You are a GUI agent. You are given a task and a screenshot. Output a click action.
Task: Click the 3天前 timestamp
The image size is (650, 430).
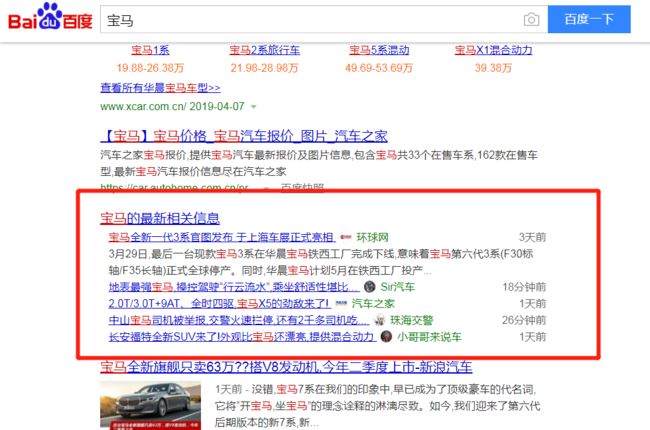[532, 237]
